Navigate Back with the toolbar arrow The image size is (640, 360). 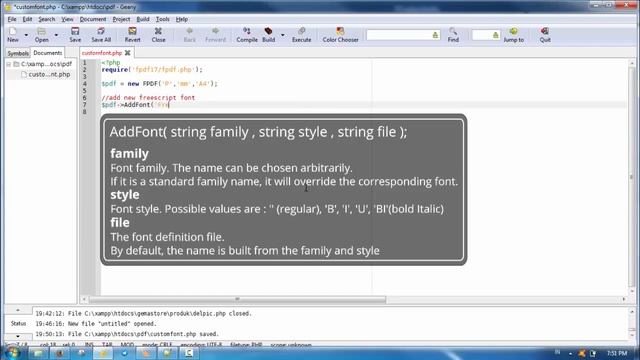tap(189, 35)
